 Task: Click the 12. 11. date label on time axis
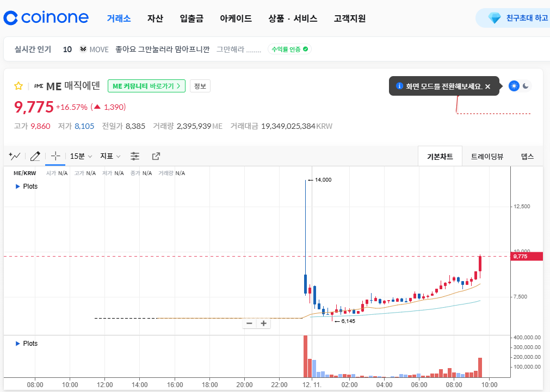312,384
